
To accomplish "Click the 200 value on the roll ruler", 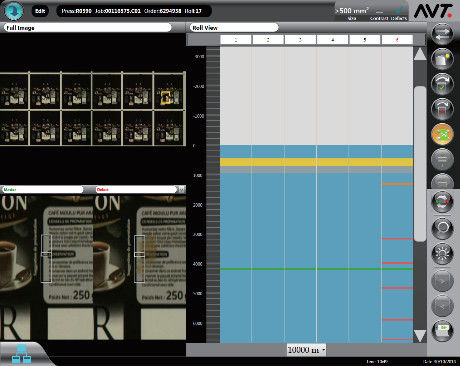I will (x=198, y=205).
